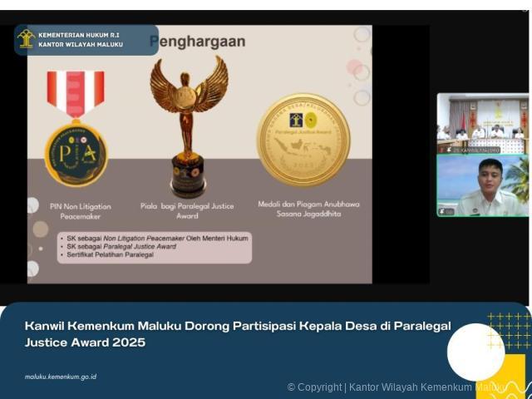Click the 'PIN Non Litigation Peacemaker' caption
The height and width of the screenshot is (399, 532).
[x=81, y=211]
